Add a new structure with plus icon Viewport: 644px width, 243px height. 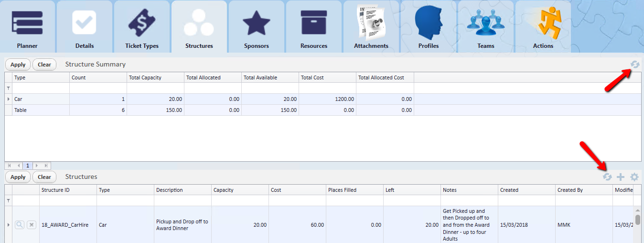click(x=621, y=177)
